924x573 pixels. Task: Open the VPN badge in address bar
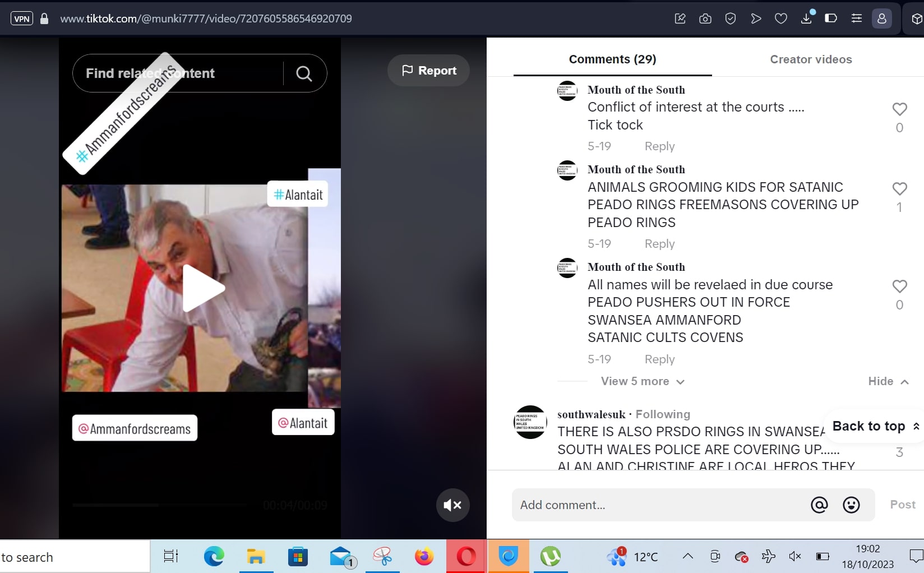point(22,19)
